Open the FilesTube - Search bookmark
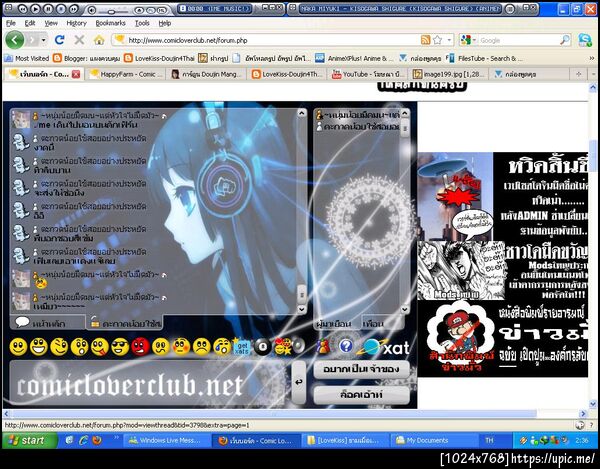 [484, 58]
